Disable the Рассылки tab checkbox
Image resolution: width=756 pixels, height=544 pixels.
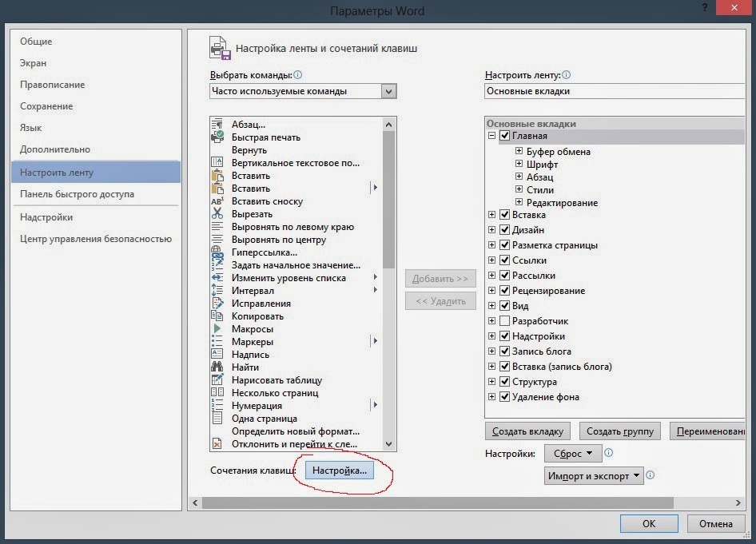click(x=505, y=275)
